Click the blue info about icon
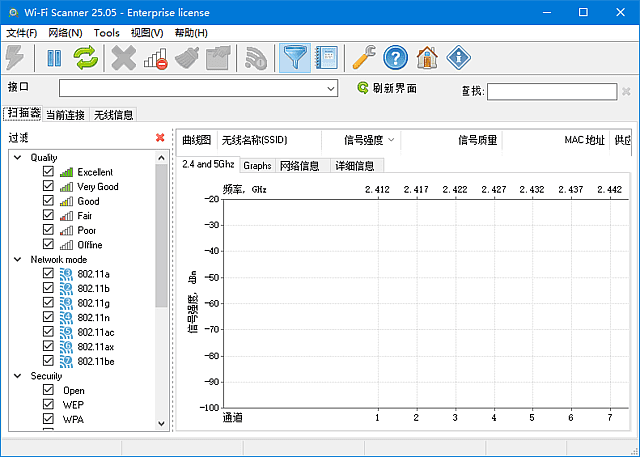This screenshot has height=457, width=640. (458, 58)
